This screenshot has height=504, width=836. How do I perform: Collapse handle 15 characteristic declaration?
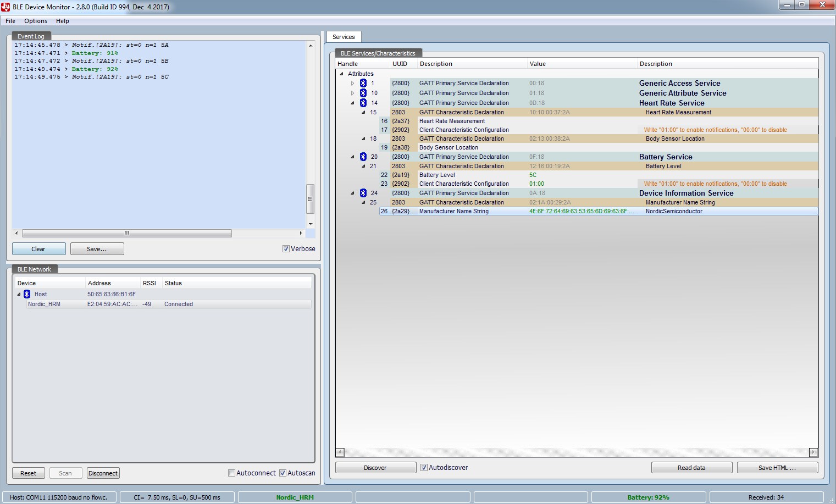[363, 112]
